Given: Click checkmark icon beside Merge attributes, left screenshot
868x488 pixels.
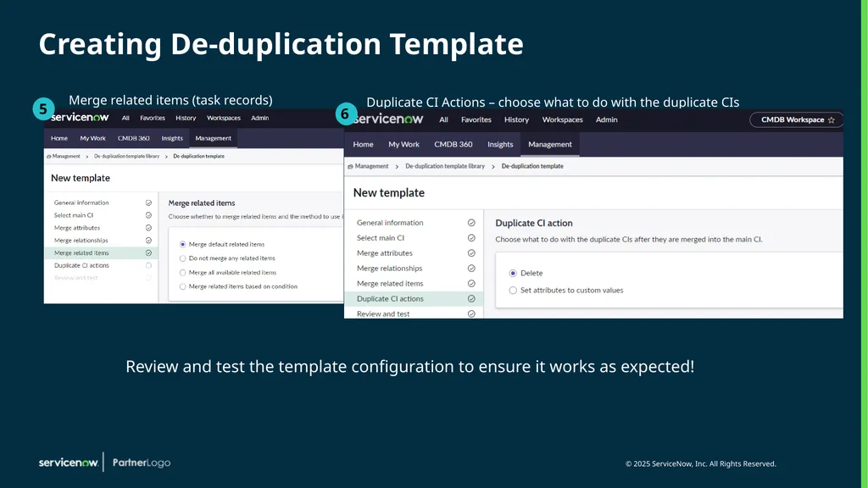Looking at the screenshot, I should [148, 228].
